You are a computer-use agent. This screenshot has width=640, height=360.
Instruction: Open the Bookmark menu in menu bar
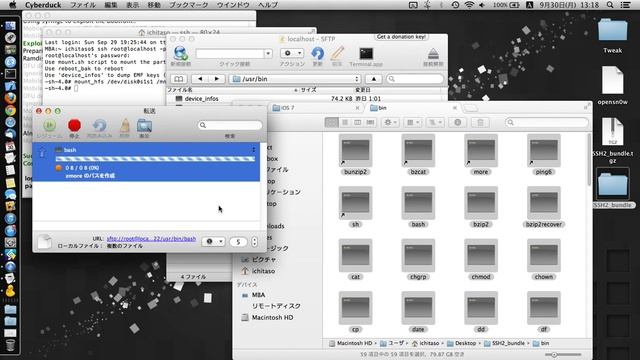point(189,5)
